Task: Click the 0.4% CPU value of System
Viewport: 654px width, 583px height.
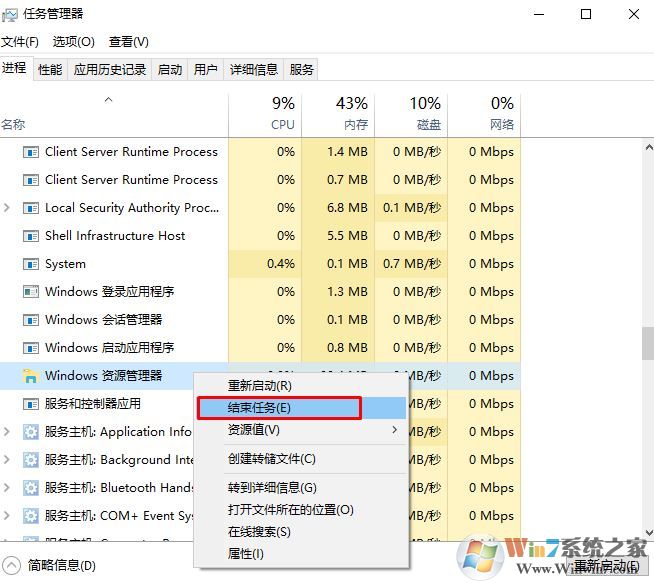Action: click(x=281, y=264)
